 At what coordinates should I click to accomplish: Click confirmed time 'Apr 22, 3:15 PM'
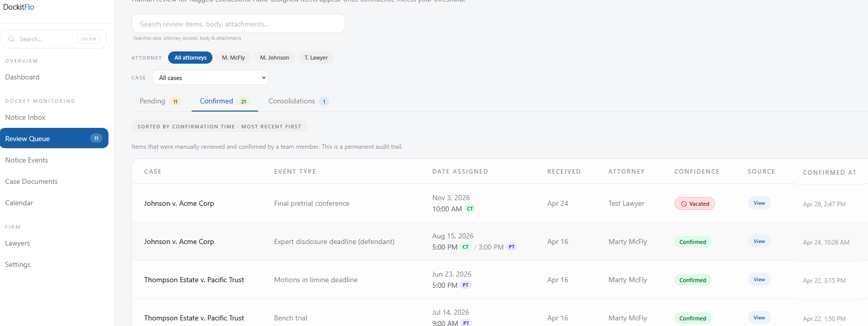(824, 281)
